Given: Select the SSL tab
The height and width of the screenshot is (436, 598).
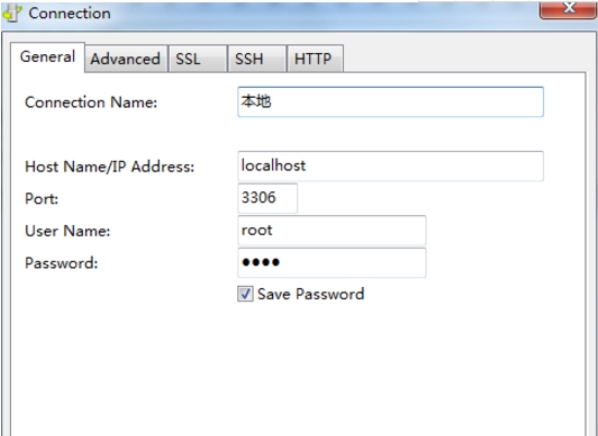Looking at the screenshot, I should 198,59.
